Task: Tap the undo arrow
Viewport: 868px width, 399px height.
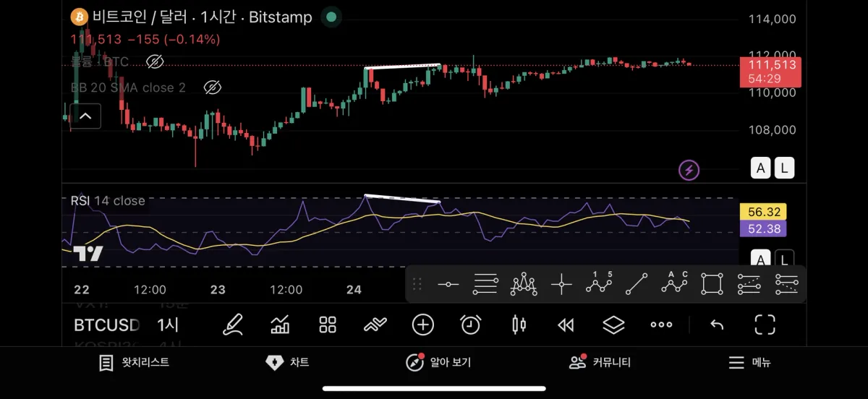Action: [717, 325]
